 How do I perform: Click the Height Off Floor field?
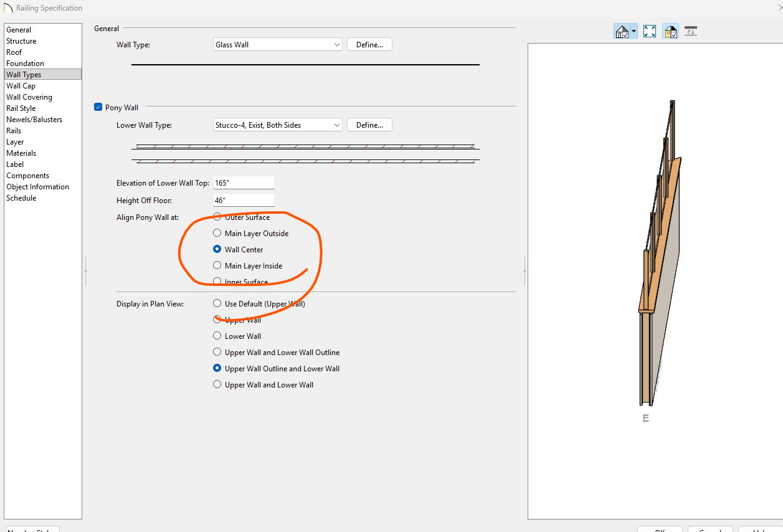tap(244, 201)
